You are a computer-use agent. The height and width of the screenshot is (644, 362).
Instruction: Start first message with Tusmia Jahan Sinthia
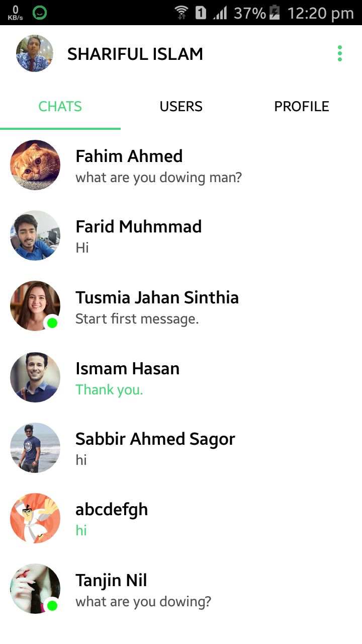click(x=201, y=307)
